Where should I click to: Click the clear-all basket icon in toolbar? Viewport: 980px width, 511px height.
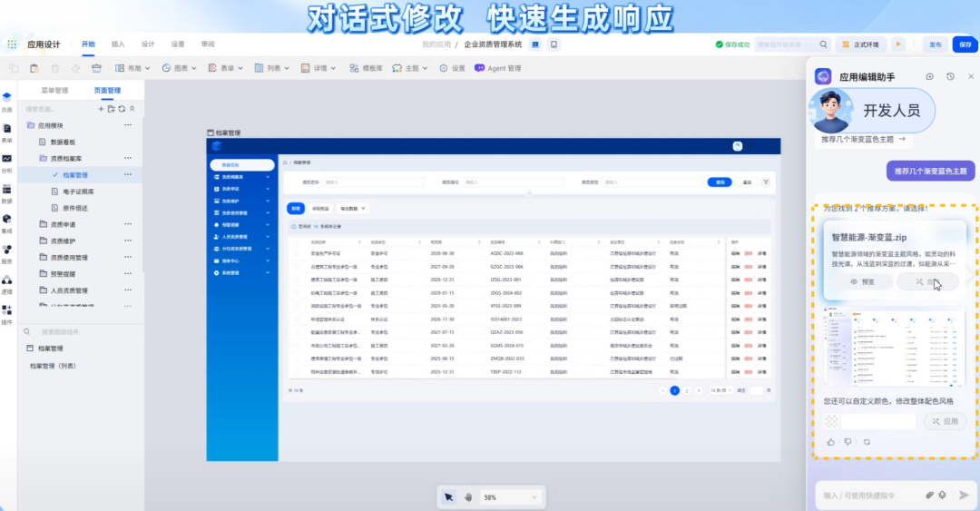click(x=96, y=68)
